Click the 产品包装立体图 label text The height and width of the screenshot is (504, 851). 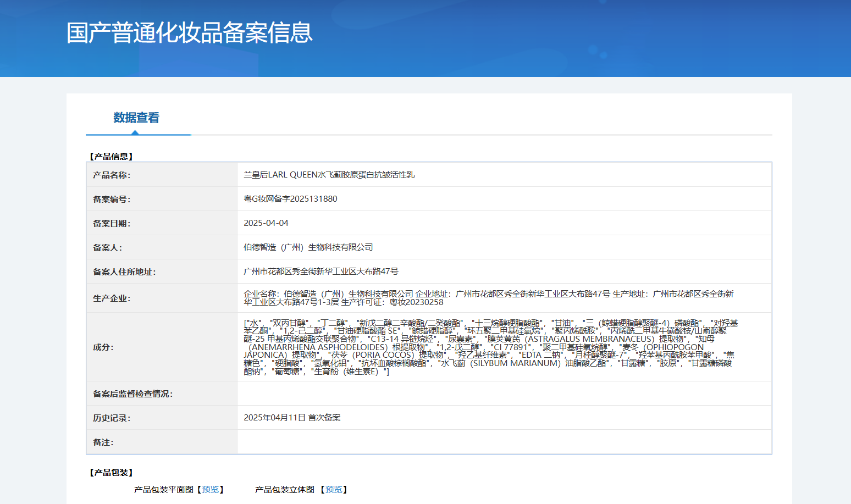tap(285, 489)
